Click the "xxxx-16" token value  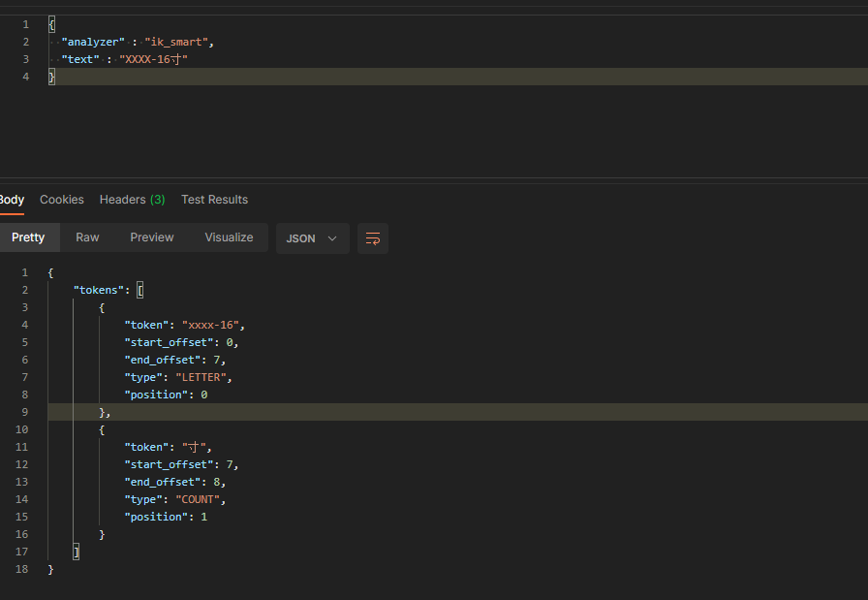[x=210, y=326]
